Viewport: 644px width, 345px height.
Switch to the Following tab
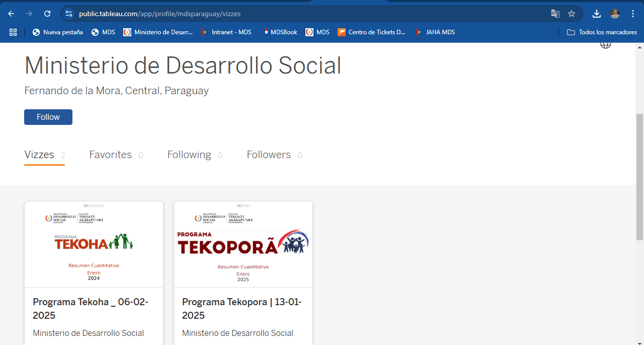(x=195, y=155)
